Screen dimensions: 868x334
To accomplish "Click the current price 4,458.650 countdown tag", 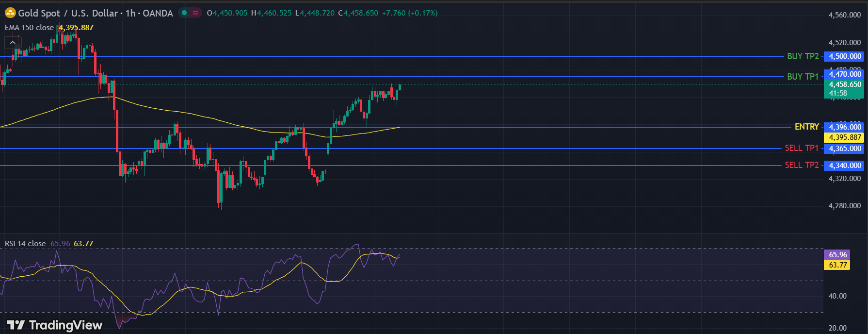I will click(844, 89).
